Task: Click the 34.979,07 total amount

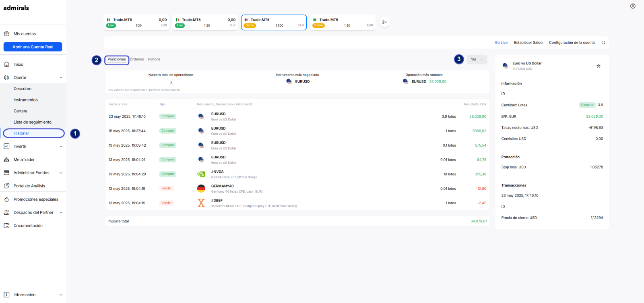Action: pyautogui.click(x=479, y=221)
